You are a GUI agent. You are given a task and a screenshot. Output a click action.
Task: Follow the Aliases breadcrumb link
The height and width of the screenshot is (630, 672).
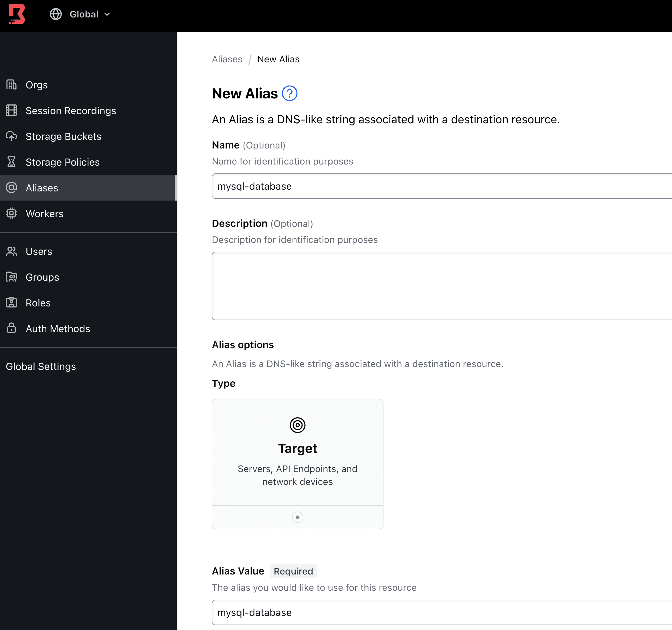[227, 59]
